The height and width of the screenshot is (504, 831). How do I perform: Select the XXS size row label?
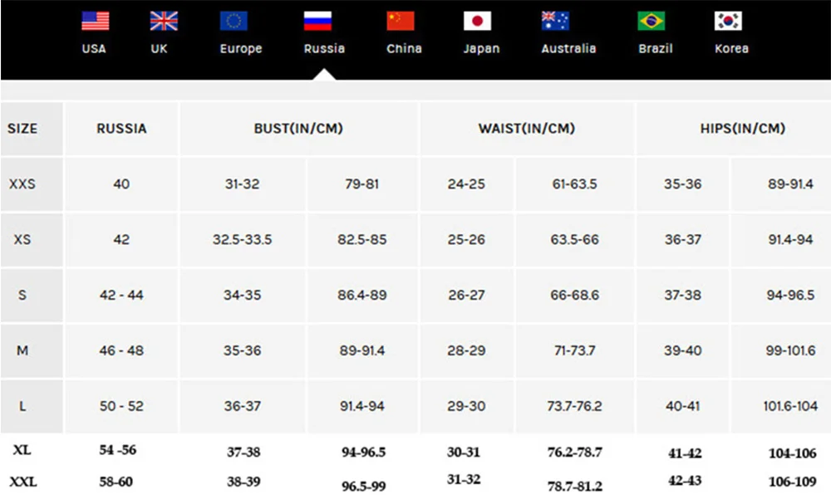pyautogui.click(x=22, y=184)
